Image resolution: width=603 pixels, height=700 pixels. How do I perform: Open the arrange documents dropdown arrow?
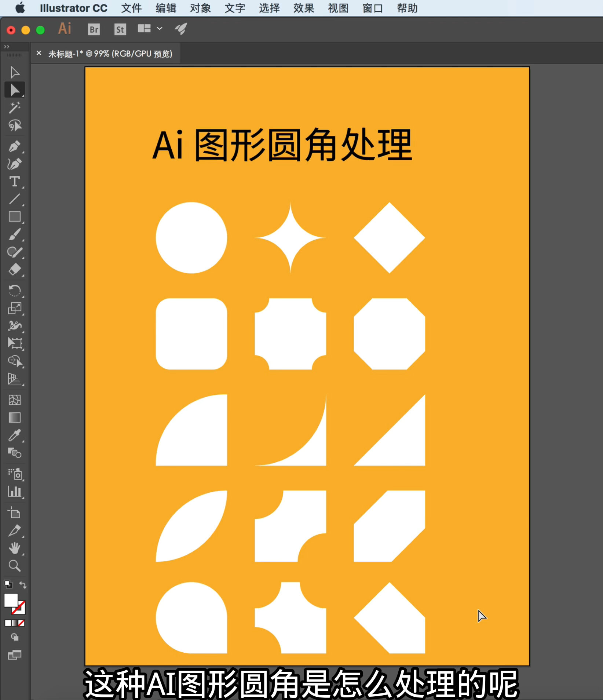pyautogui.click(x=160, y=28)
